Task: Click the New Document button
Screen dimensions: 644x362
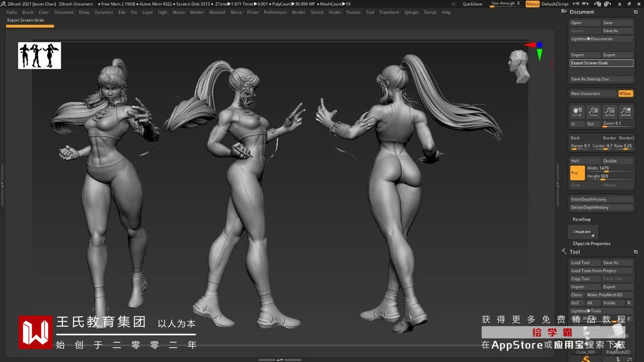Action: click(x=593, y=94)
